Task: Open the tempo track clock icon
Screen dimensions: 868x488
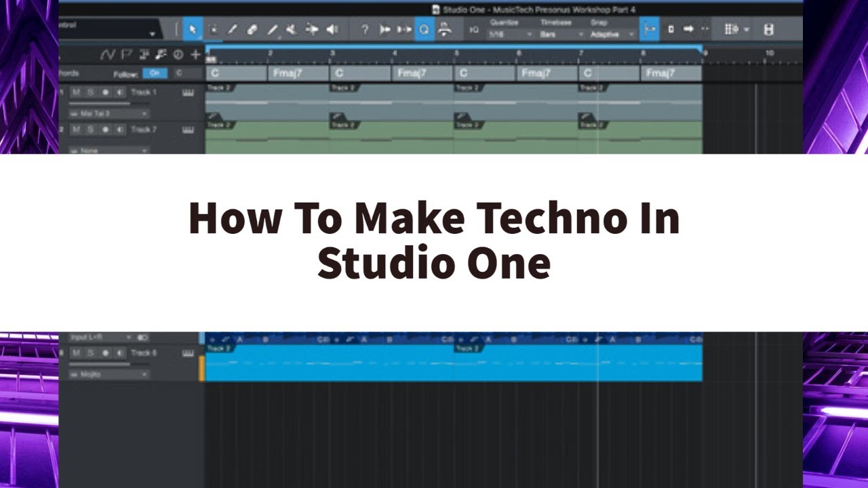Action: tap(178, 54)
